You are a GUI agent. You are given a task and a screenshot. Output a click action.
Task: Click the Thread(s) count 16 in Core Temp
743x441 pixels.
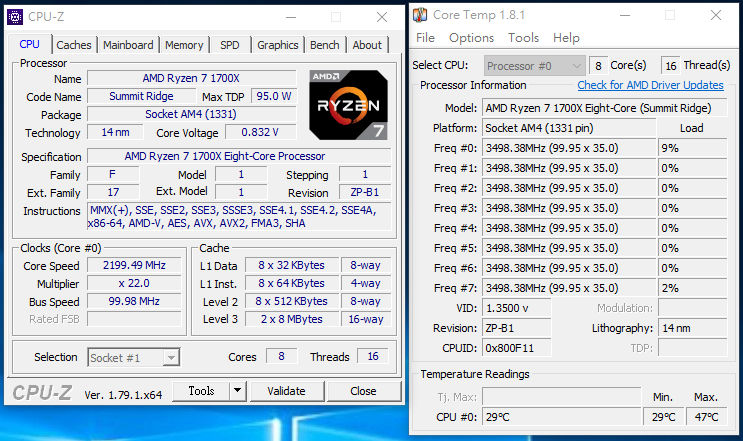coord(671,66)
